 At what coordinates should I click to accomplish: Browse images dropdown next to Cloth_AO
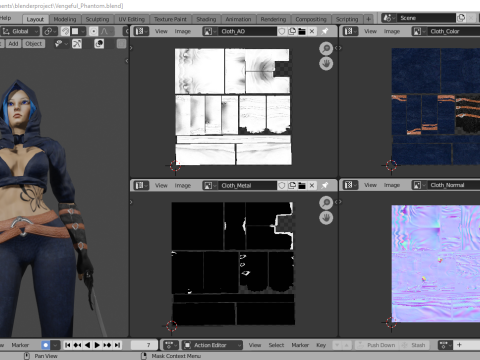pos(210,31)
